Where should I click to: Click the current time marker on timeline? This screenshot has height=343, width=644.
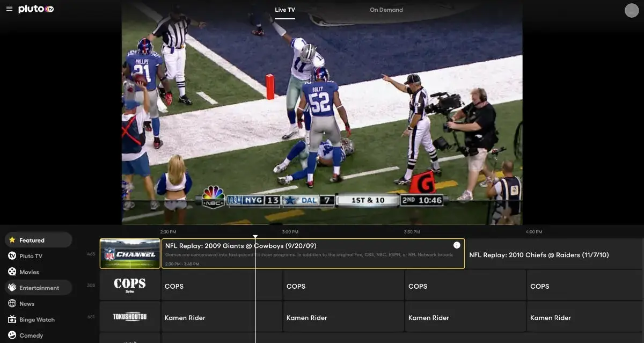click(x=255, y=237)
